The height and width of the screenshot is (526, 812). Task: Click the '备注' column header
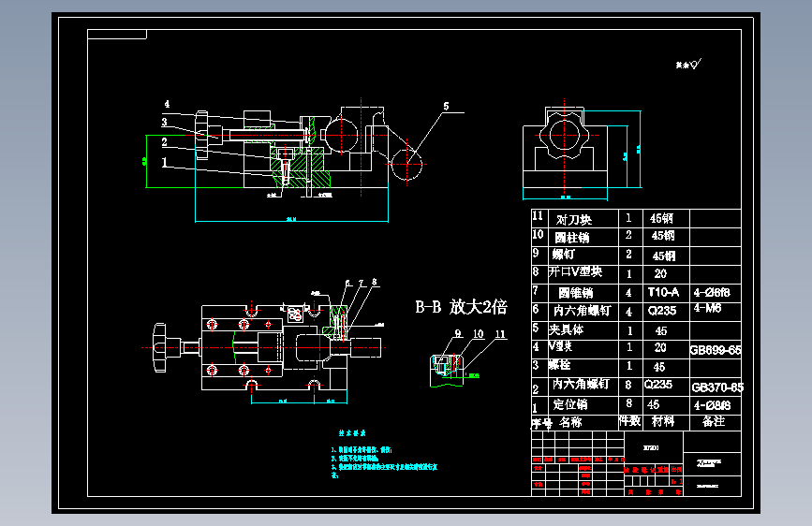(714, 422)
